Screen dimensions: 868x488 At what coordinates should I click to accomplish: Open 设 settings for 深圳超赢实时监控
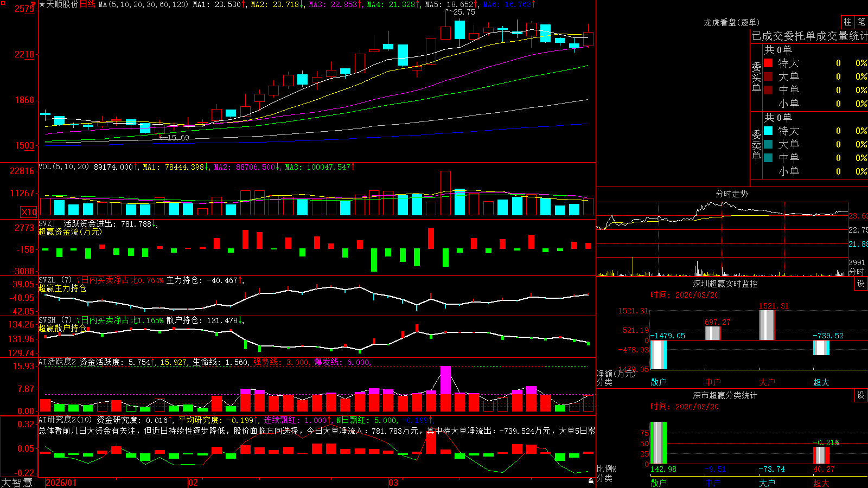point(861,284)
